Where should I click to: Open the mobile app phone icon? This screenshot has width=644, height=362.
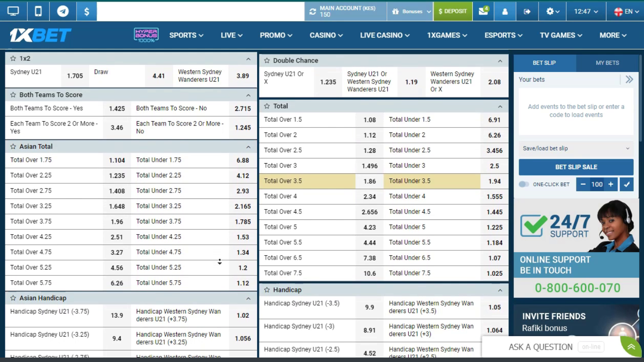click(38, 12)
